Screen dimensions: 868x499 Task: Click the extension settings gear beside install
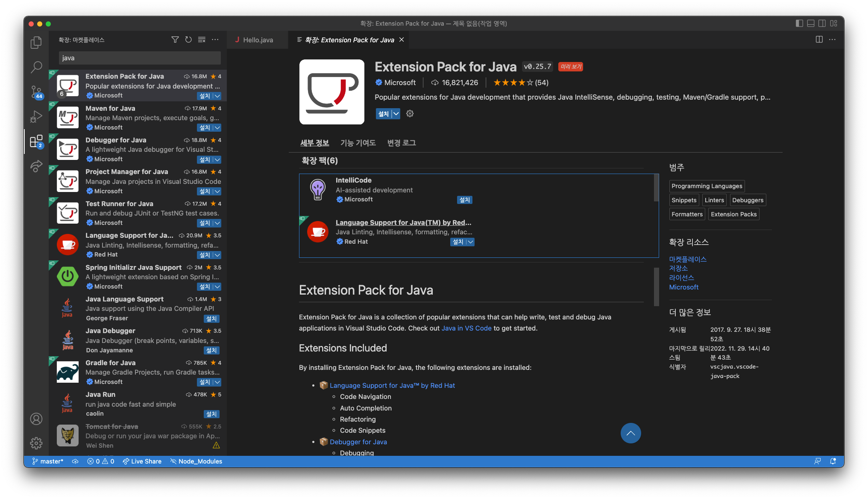click(410, 114)
